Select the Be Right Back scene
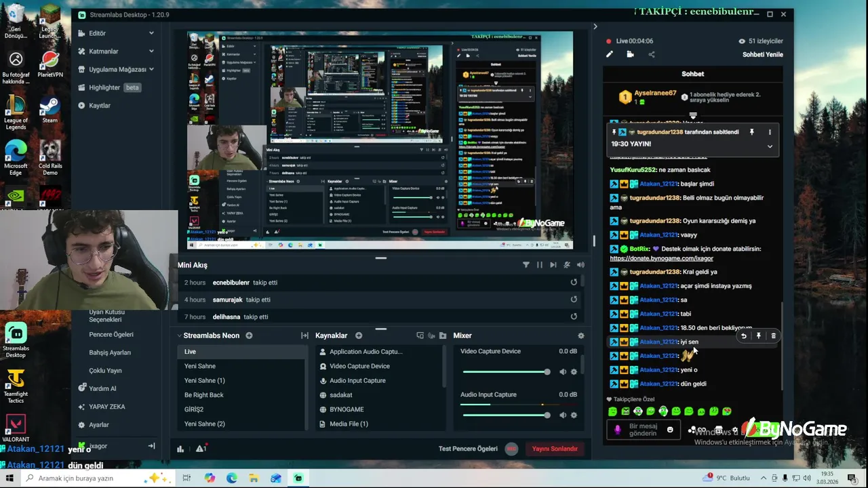 click(241, 395)
